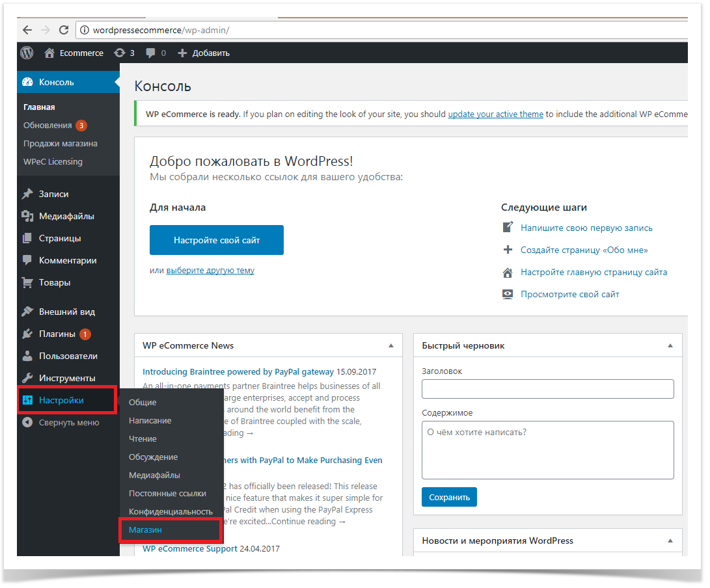
Task: Collapse Новости и мероприятия WordPress panel
Action: coord(670,541)
